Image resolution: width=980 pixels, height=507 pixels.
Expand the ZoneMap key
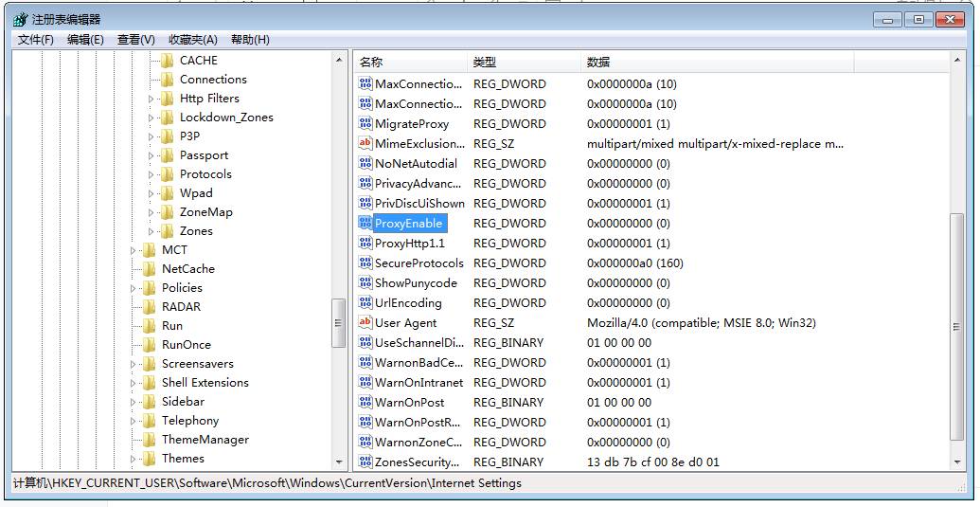(x=151, y=212)
